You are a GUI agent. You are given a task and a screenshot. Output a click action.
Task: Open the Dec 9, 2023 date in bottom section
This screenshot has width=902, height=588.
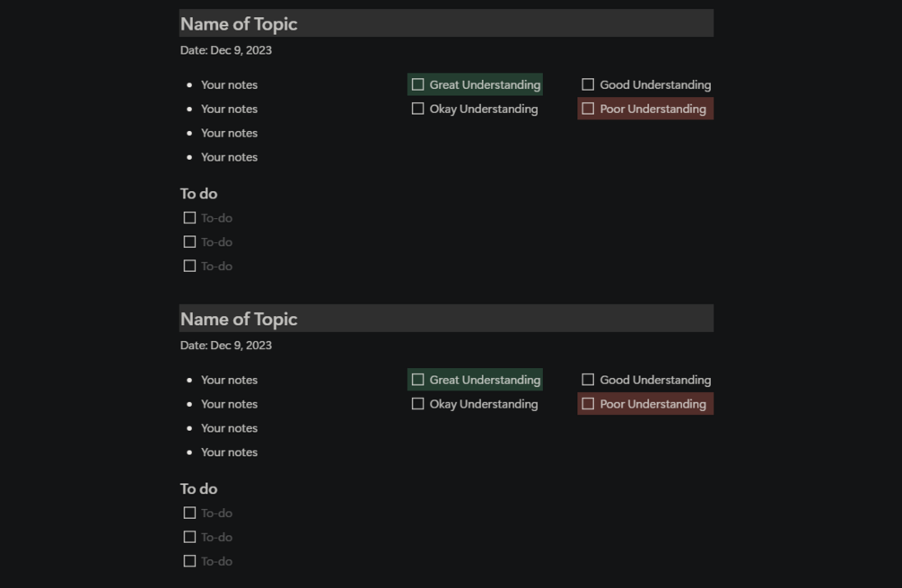click(x=241, y=346)
